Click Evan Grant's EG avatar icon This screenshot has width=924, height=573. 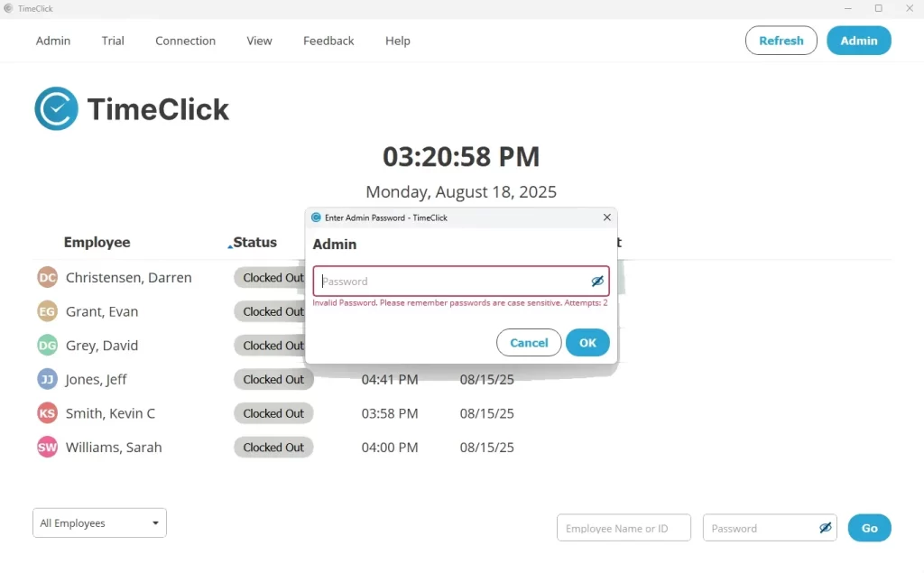(x=47, y=311)
